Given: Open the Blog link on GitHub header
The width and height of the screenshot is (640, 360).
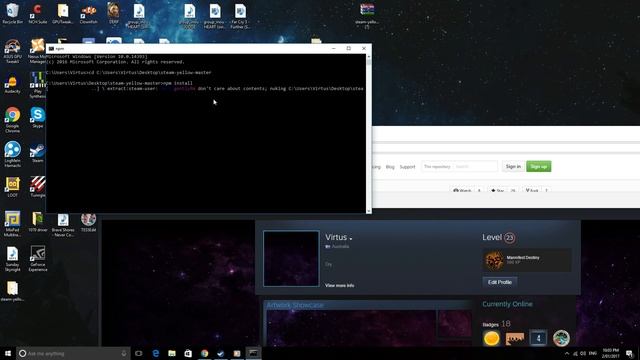Looking at the screenshot, I should coord(390,167).
